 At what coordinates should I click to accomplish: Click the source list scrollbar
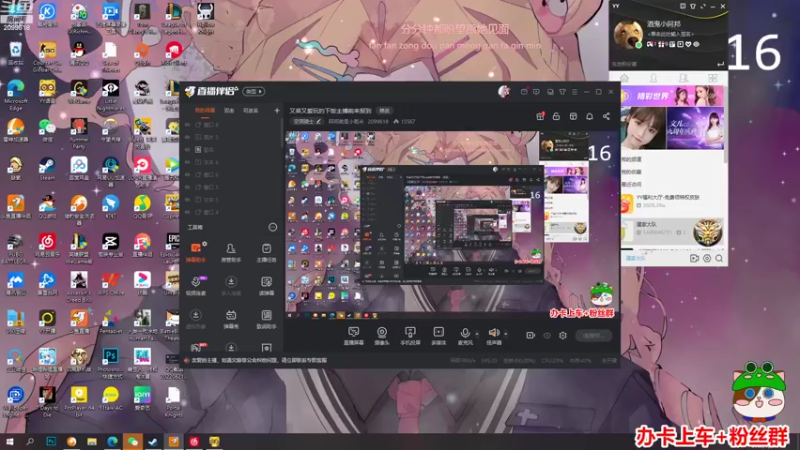(282, 133)
